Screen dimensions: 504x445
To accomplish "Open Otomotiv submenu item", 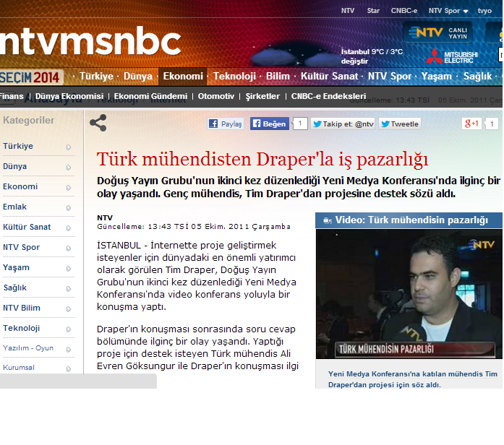I will 216,96.
